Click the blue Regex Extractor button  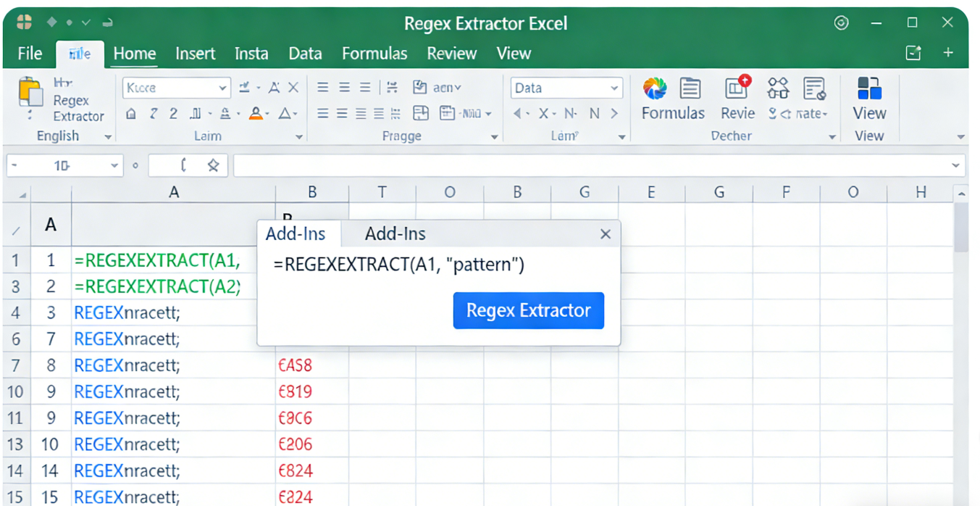click(x=529, y=310)
